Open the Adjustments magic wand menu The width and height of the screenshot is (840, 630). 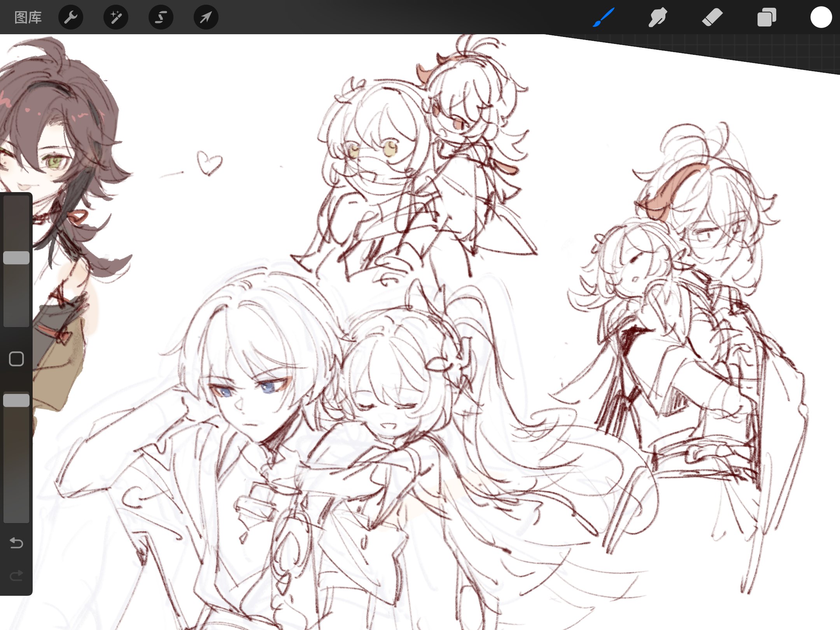pyautogui.click(x=116, y=17)
